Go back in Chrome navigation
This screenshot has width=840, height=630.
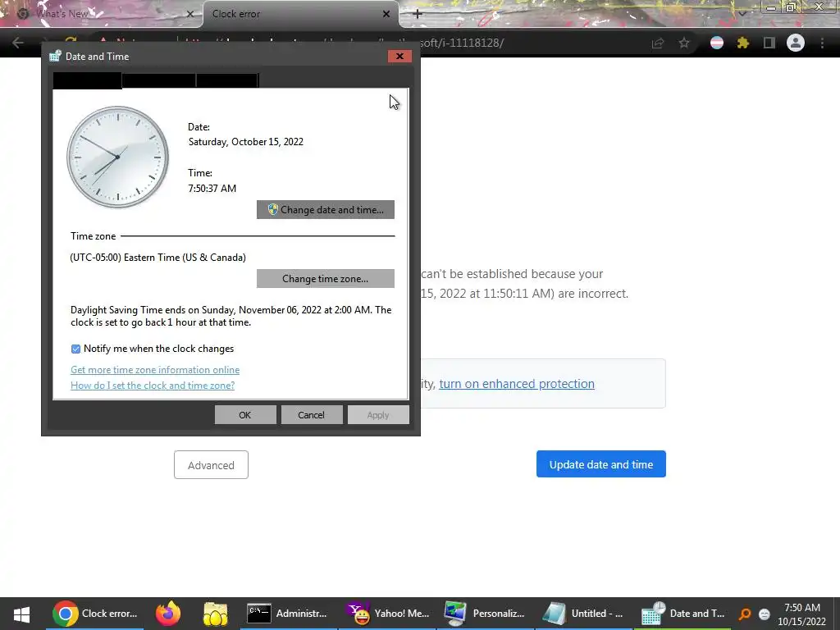coord(18,43)
